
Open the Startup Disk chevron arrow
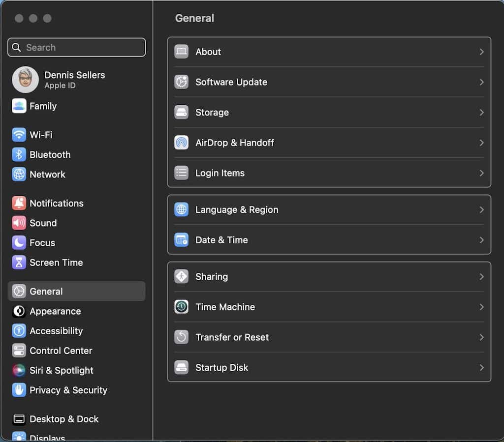click(x=481, y=368)
